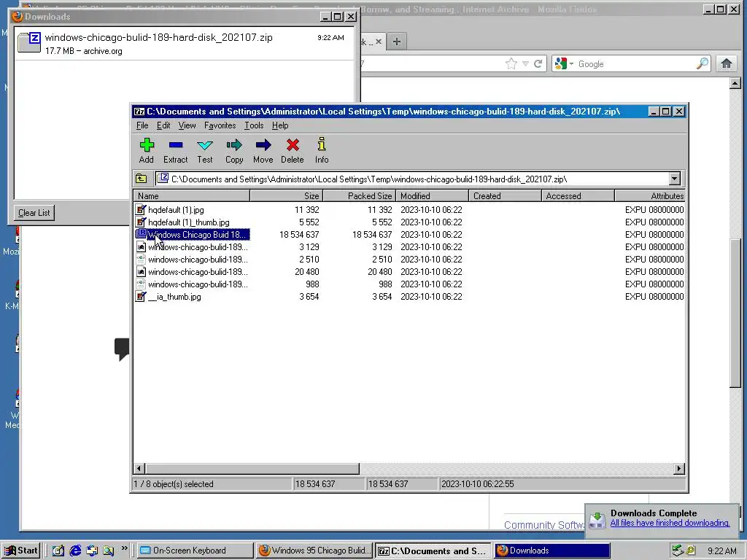The width and height of the screenshot is (747, 560).
Task: Launch Internet Explorer from quick launch
Action: pyautogui.click(x=75, y=551)
